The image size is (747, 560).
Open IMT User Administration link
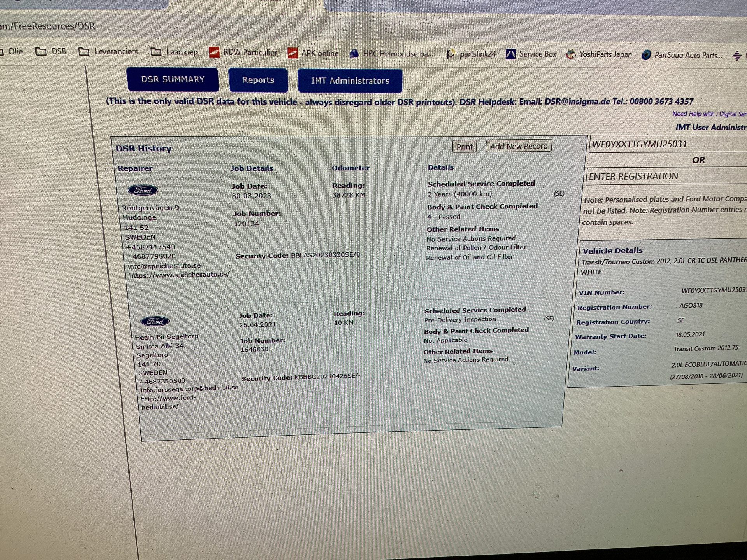coord(711,128)
